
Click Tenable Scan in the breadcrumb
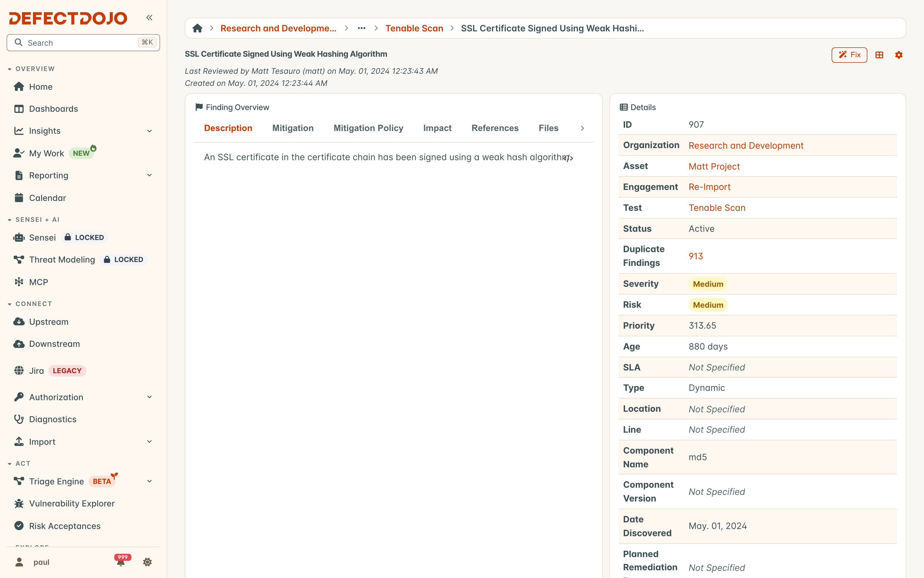pyautogui.click(x=414, y=28)
